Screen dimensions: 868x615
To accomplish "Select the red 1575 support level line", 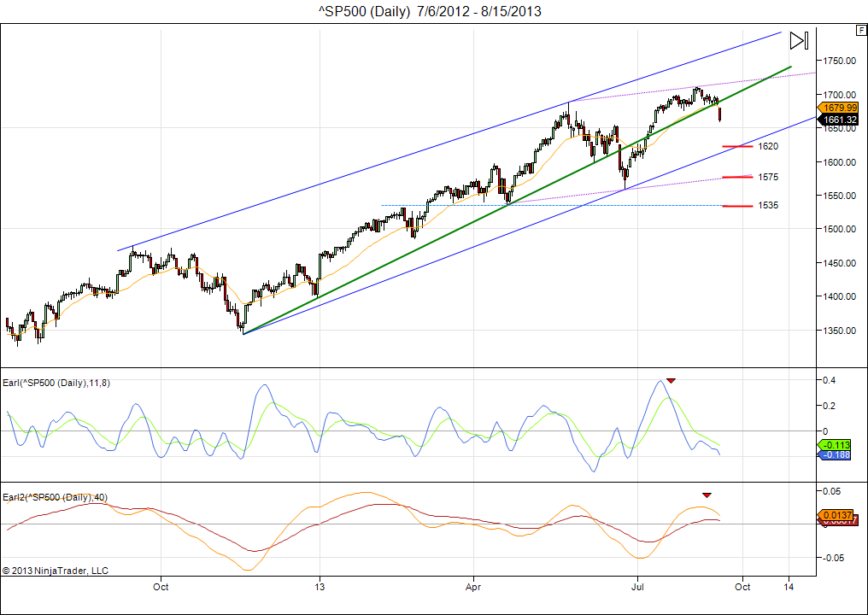I will [x=737, y=177].
